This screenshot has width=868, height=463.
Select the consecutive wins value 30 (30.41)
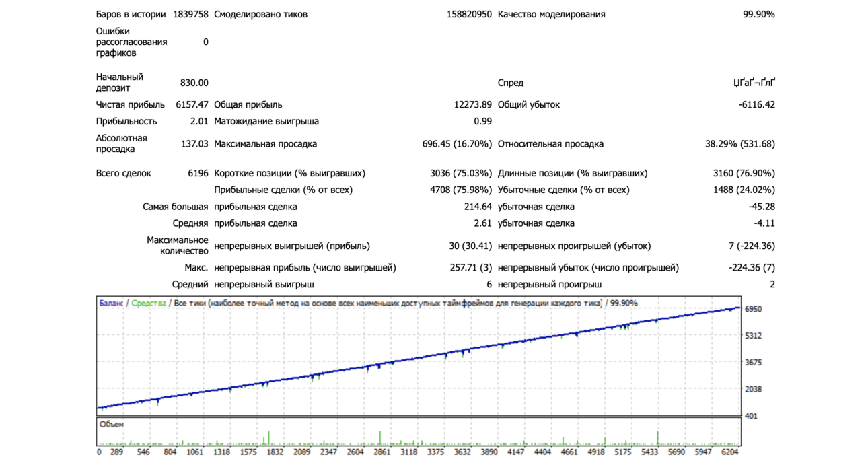click(x=470, y=246)
